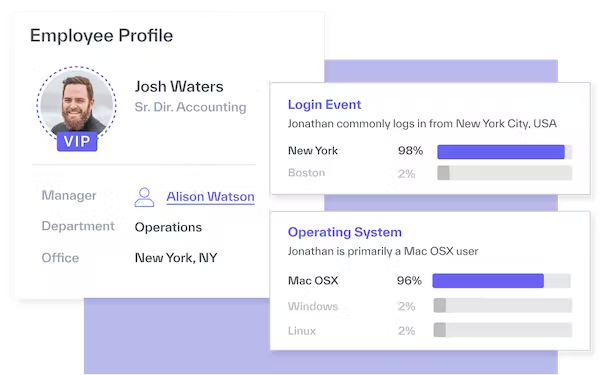Select the Boston login row label
This screenshot has height=375, width=600.
click(x=306, y=173)
